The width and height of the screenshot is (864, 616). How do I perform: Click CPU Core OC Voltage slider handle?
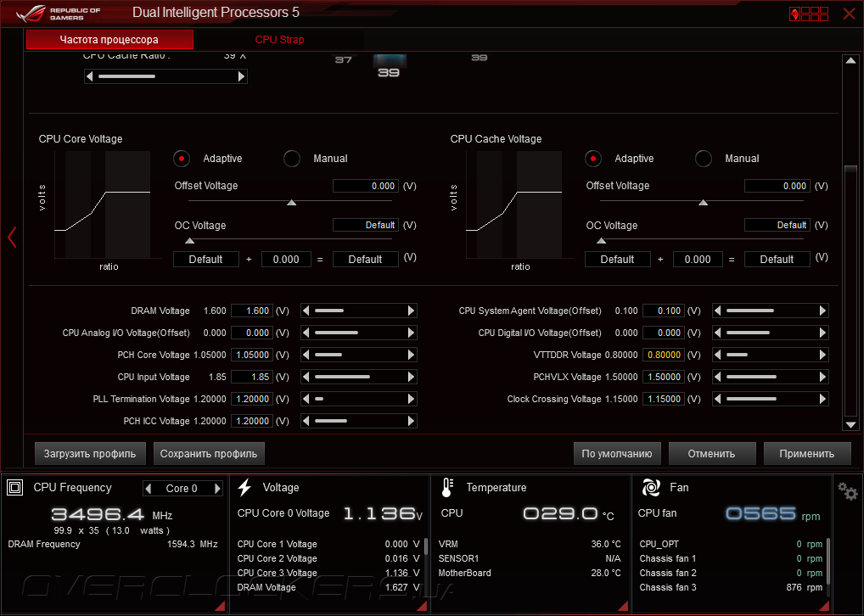[x=190, y=241]
